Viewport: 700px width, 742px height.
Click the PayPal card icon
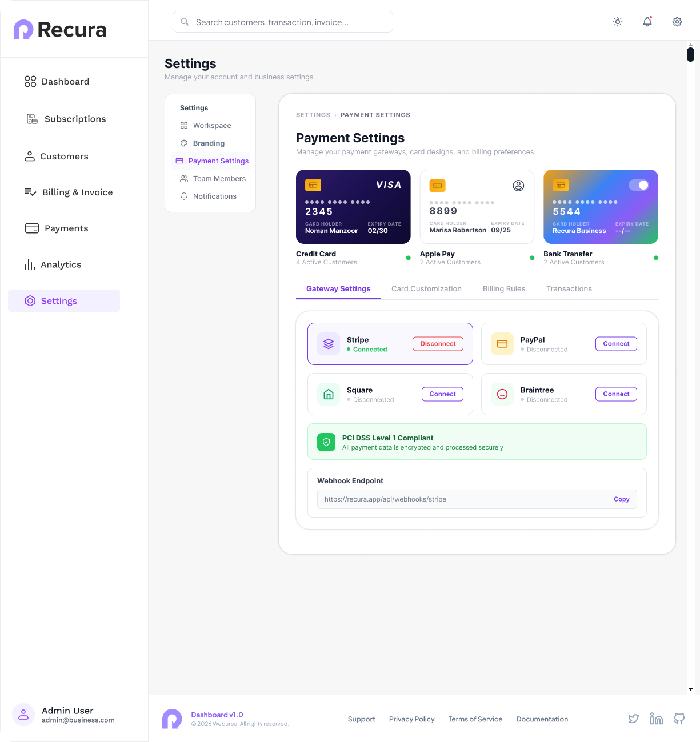pyautogui.click(x=502, y=344)
